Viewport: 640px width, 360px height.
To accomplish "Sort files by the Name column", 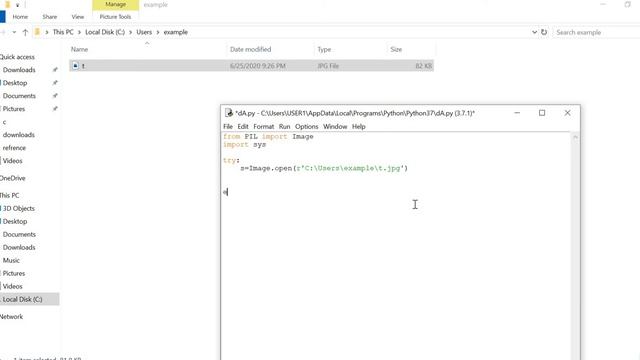I will (x=79, y=49).
